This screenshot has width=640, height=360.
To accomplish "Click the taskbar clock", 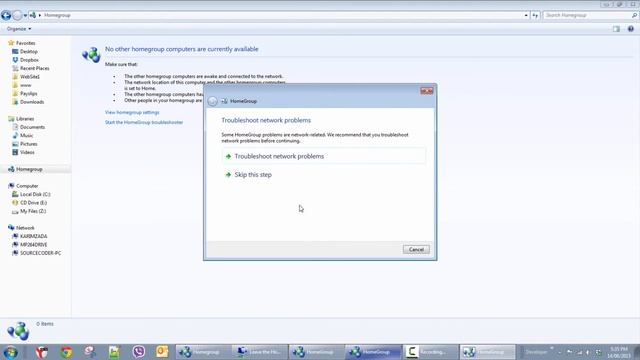I will [619, 352].
